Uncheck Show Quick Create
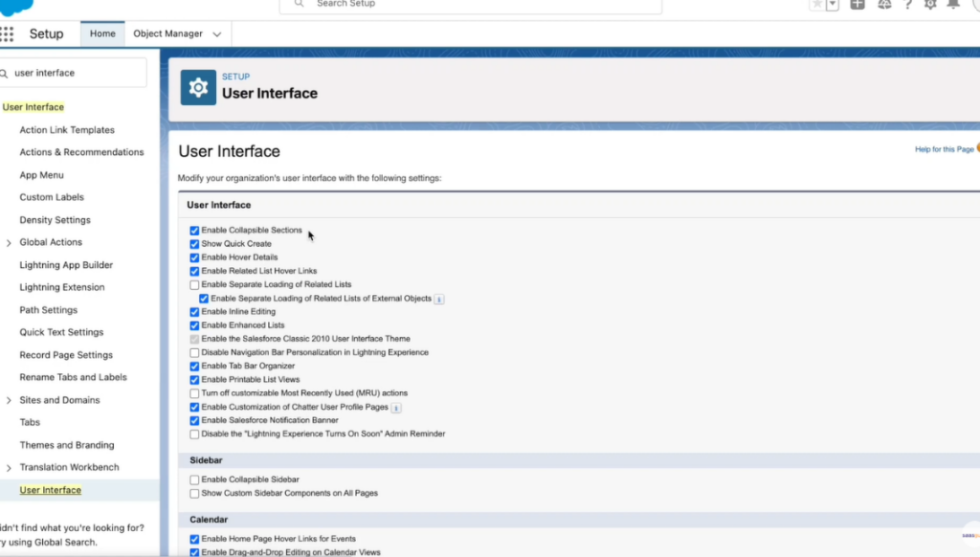 coord(194,244)
